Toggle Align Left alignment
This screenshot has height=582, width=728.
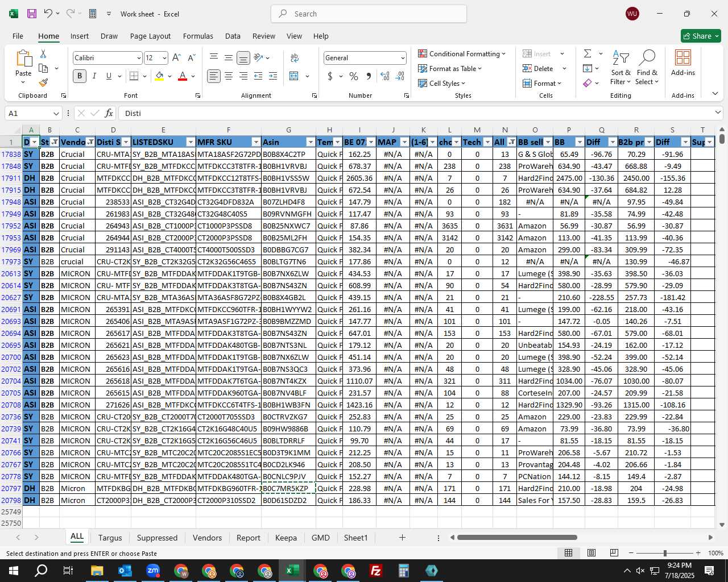(214, 76)
